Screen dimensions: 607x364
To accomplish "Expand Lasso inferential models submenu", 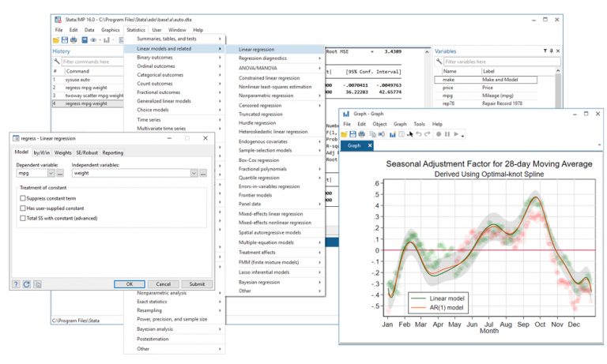I will coord(275,272).
